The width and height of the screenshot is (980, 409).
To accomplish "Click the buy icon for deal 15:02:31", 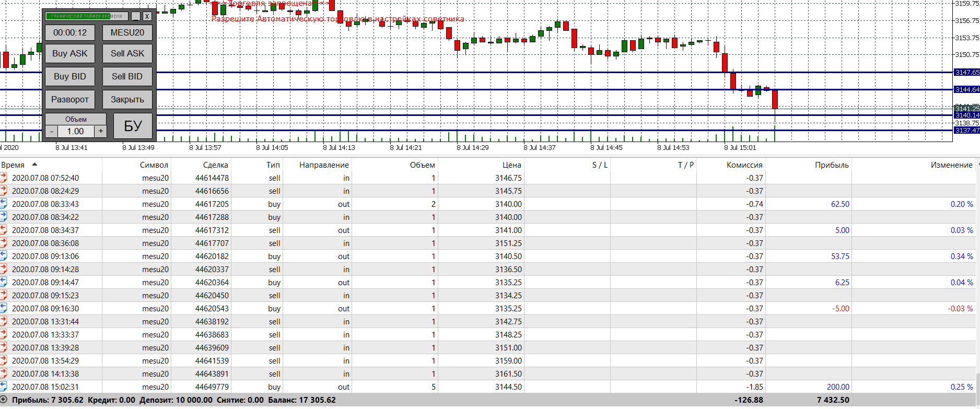I will [4, 387].
